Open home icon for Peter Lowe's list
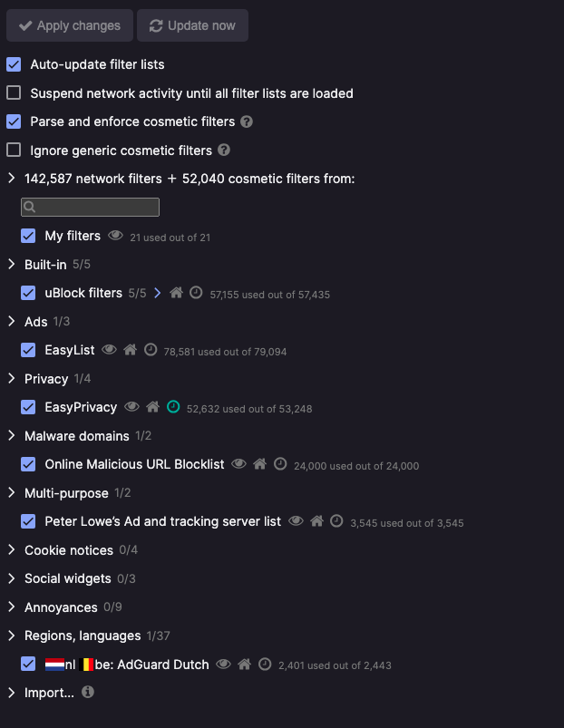 pos(317,521)
